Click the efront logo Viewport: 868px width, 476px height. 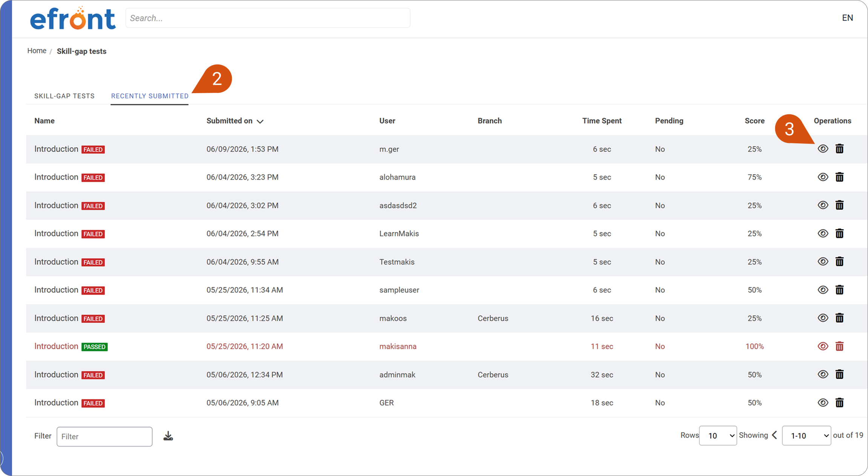73,18
